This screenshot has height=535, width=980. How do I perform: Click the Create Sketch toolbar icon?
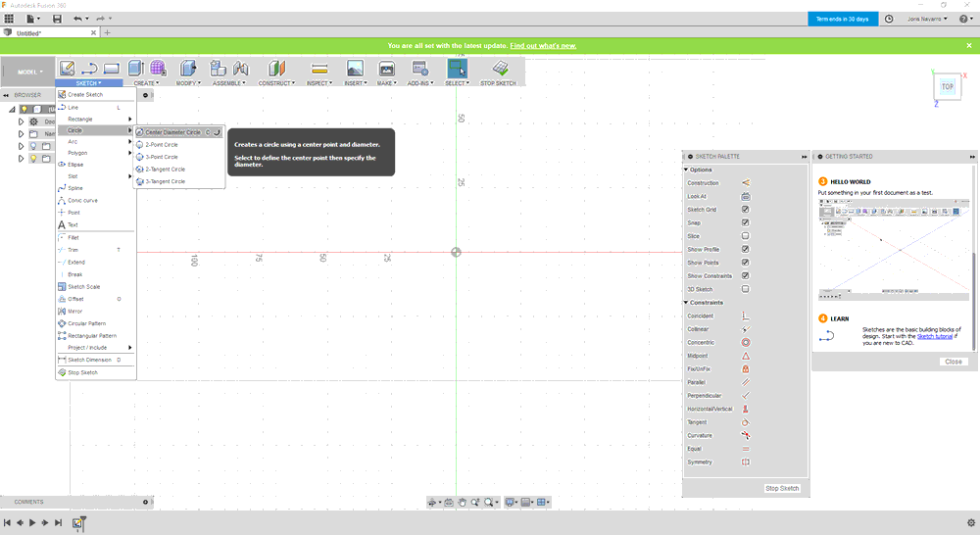pos(67,69)
